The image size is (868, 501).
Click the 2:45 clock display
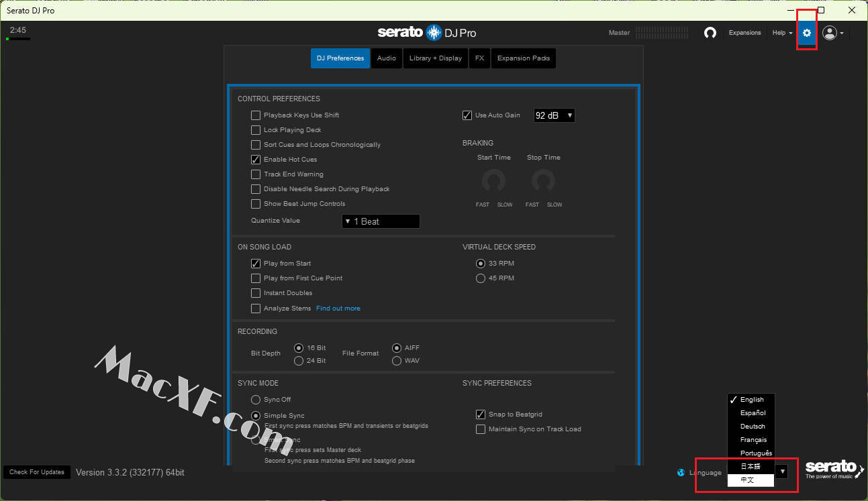pyautogui.click(x=18, y=30)
